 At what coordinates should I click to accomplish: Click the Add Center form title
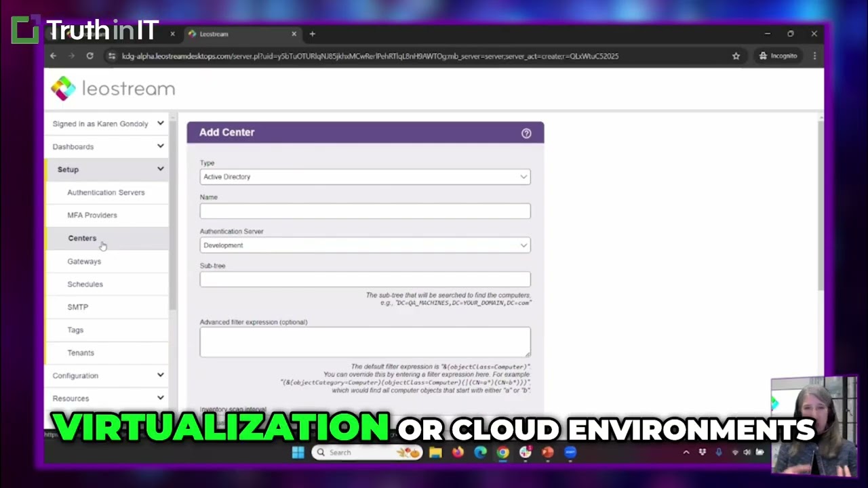pyautogui.click(x=227, y=132)
